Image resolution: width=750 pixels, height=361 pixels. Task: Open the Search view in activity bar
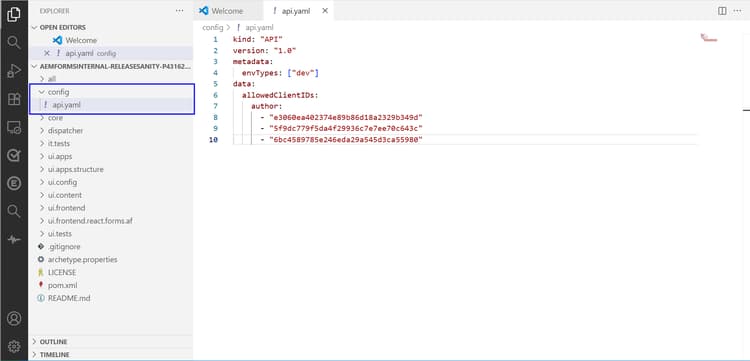(14, 43)
